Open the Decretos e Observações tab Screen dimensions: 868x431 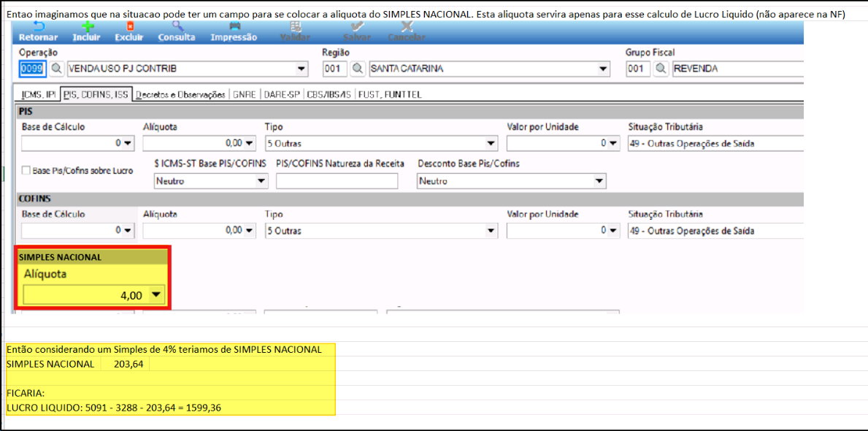point(181,95)
